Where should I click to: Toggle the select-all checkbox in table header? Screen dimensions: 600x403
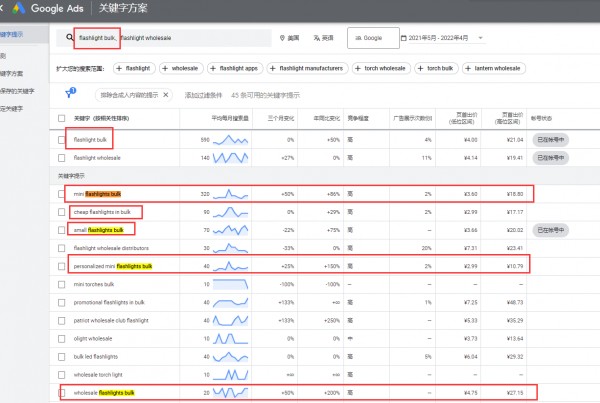click(61, 118)
